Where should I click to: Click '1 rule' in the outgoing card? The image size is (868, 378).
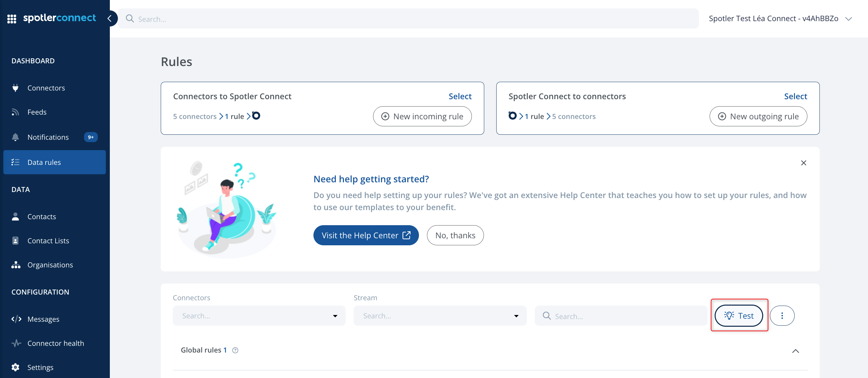click(534, 116)
